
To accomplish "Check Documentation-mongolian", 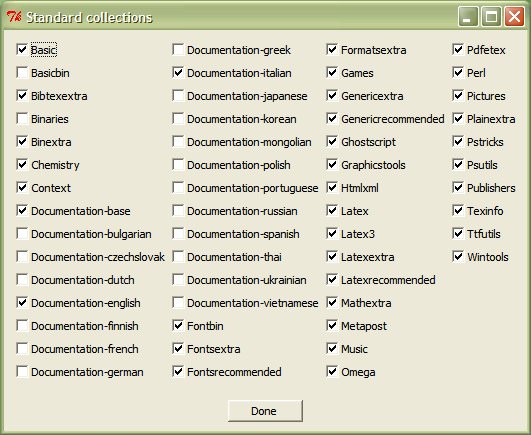I will tap(178, 142).
